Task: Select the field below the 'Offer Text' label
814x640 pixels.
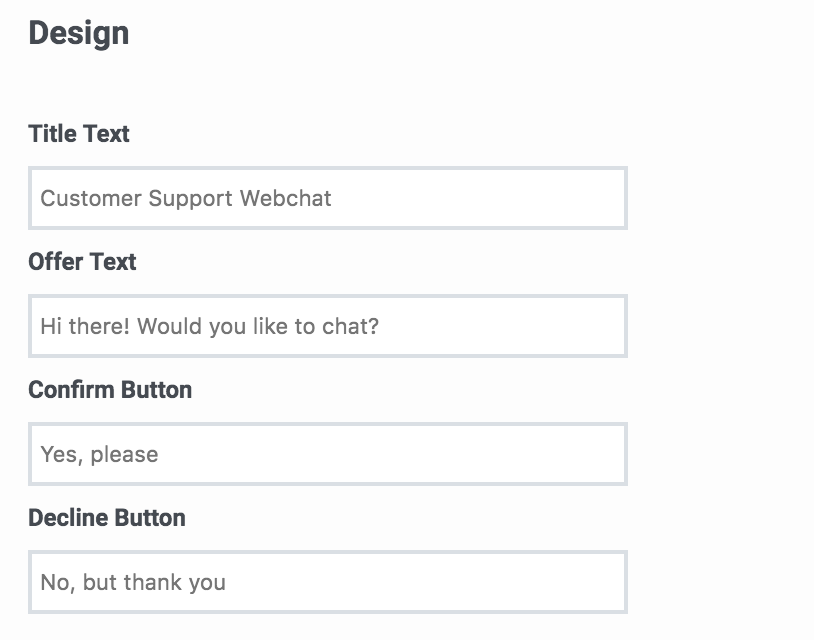Action: coord(328,326)
